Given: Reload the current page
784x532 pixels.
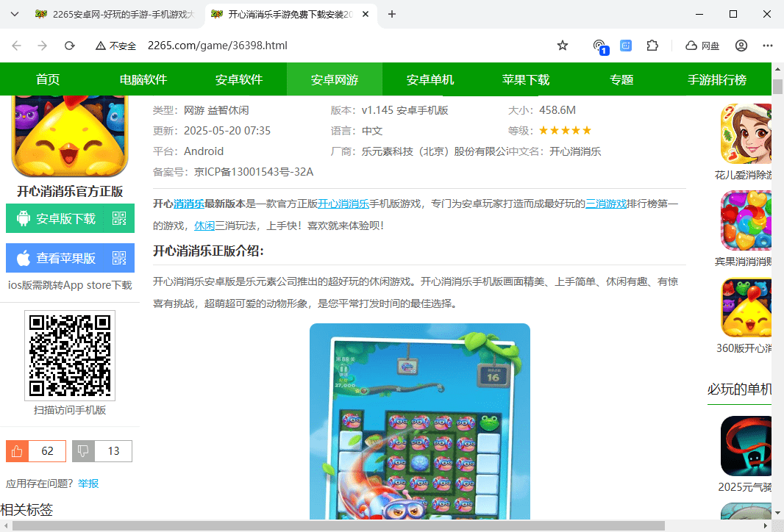Looking at the screenshot, I should click(x=69, y=45).
